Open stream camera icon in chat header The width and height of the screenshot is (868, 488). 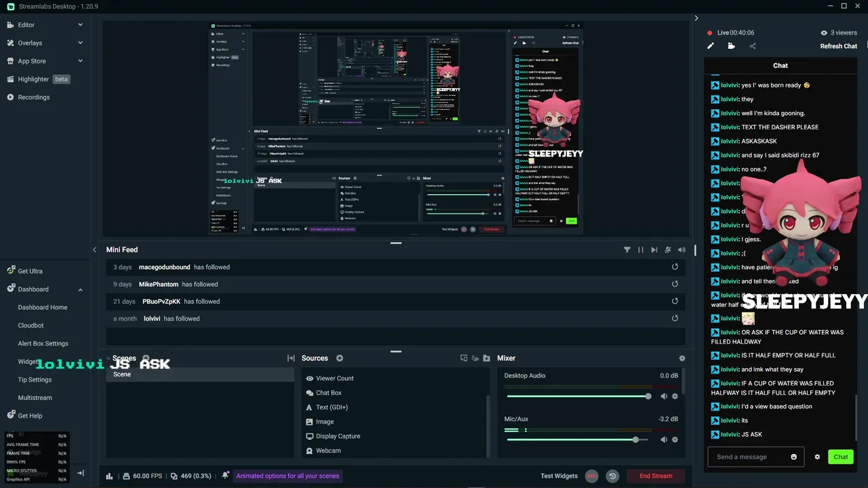731,46
